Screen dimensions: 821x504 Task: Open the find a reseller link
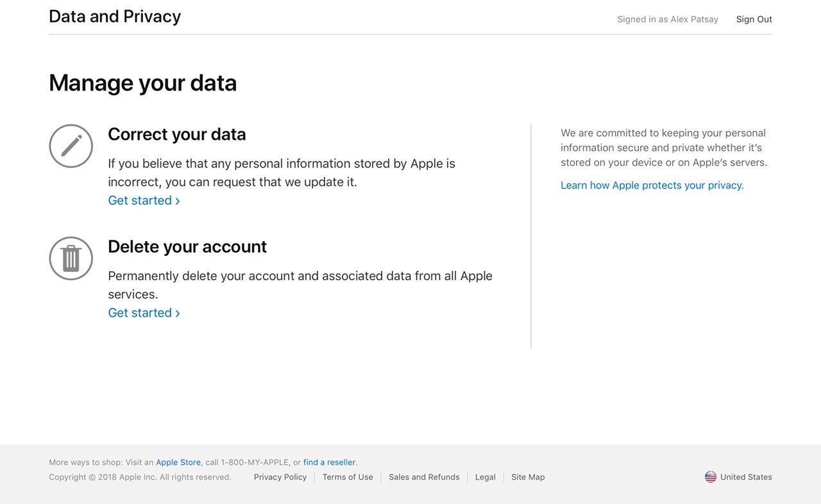[330, 462]
